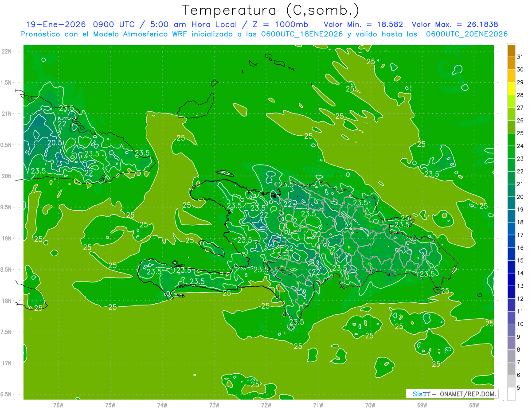Screen dimensions: 532x411
Task: Click the "68W" longitude axis label
Action: pos(474,405)
